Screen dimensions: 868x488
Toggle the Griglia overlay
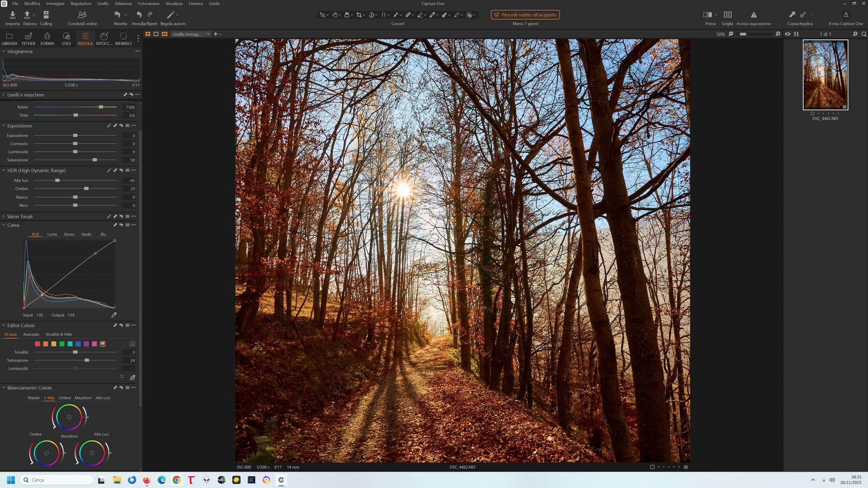pyautogui.click(x=727, y=15)
